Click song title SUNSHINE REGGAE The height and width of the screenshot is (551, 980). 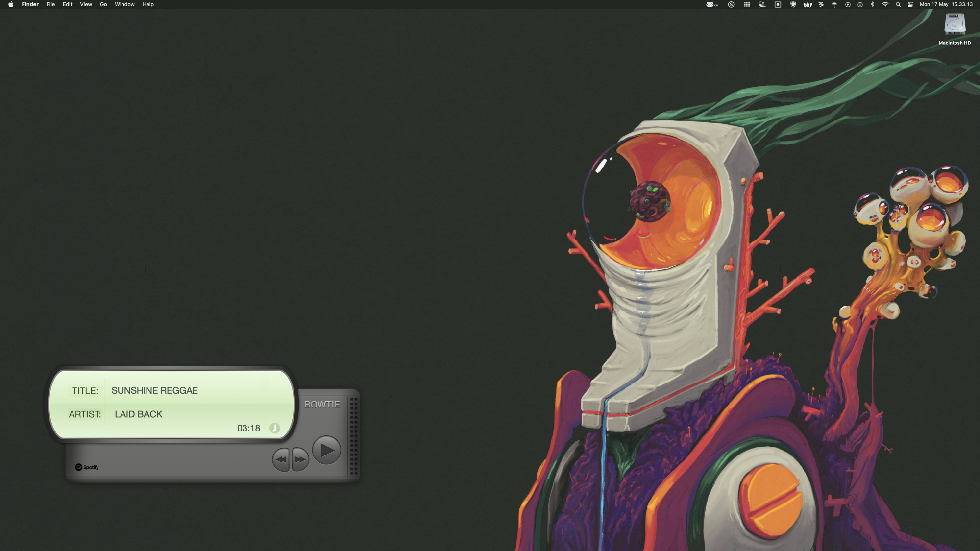click(x=155, y=390)
